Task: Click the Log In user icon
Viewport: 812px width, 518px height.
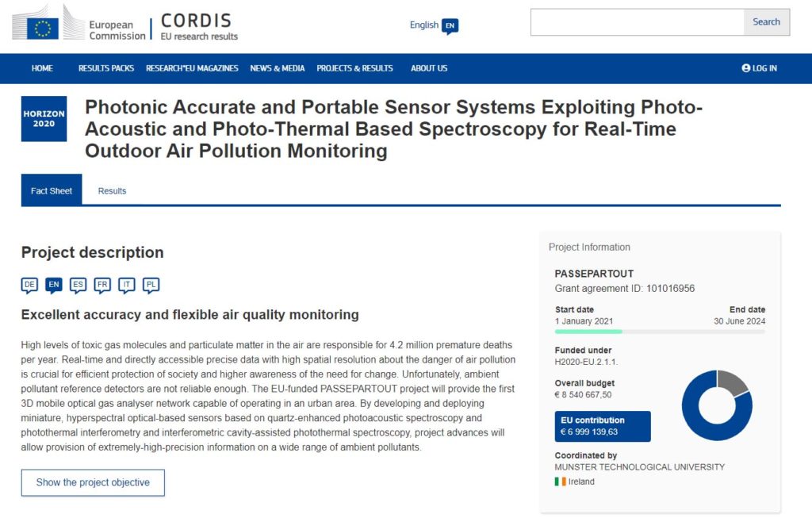Action: 745,68
